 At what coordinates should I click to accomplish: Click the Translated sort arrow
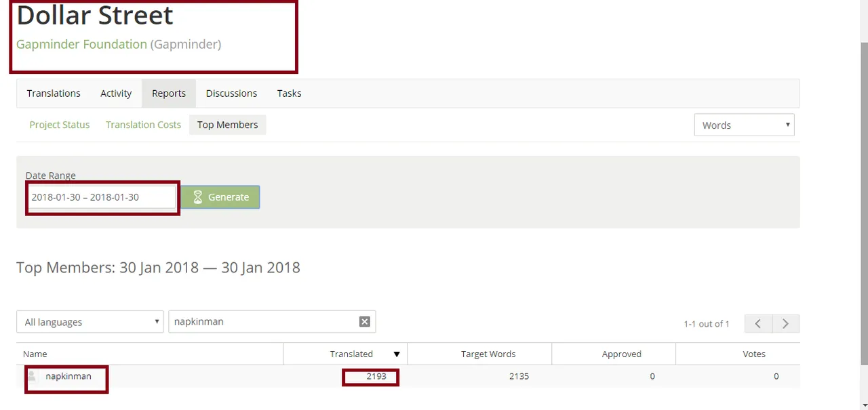point(397,354)
